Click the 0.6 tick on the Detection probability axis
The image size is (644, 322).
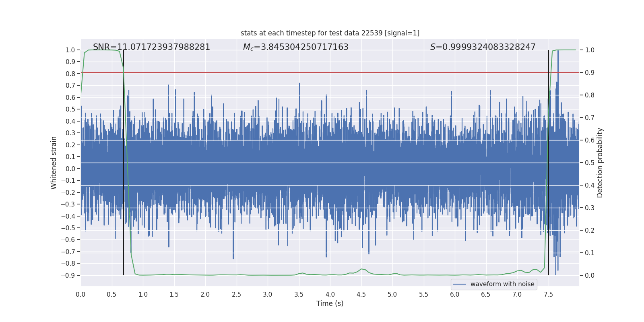[590, 140]
